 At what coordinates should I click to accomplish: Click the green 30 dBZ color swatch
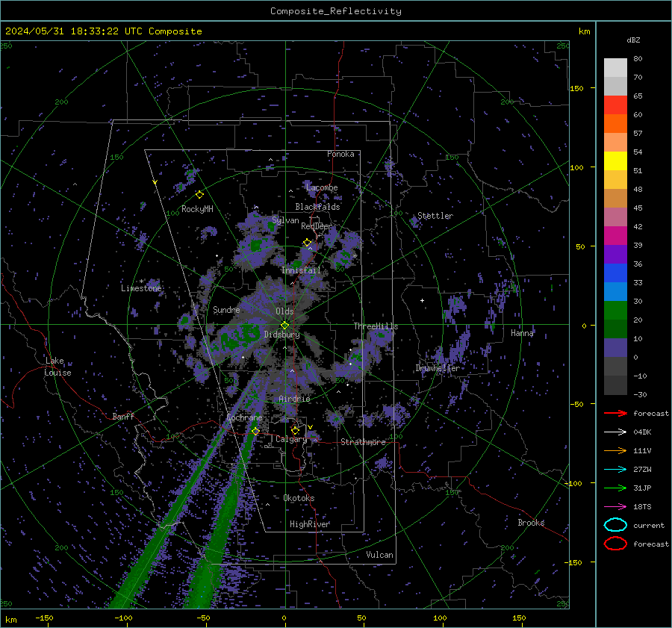click(x=615, y=310)
